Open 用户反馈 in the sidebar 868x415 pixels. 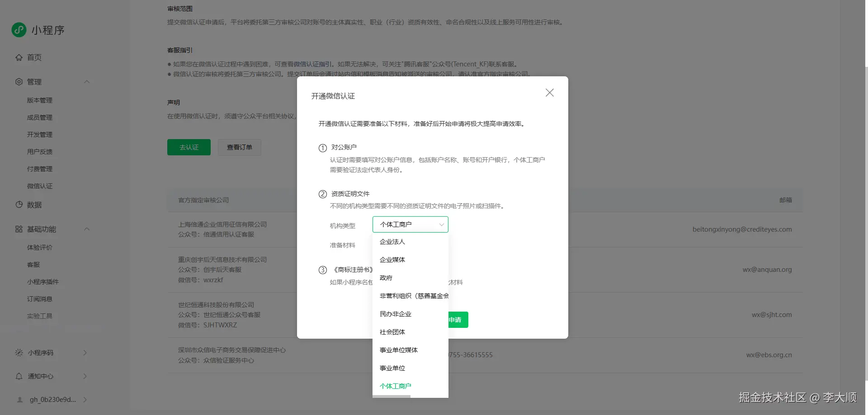[x=40, y=152]
